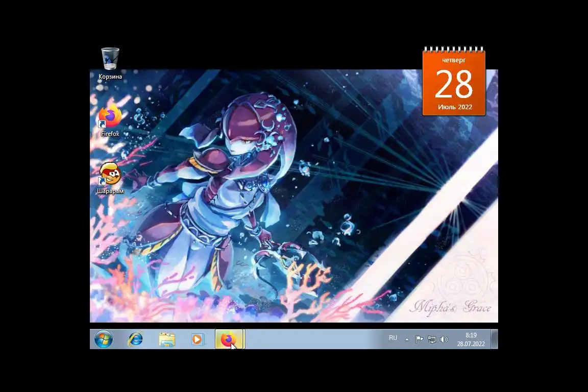This screenshot has width=588, height=392.
Task: Click the calendar gadget showing 28
Action: (454, 81)
